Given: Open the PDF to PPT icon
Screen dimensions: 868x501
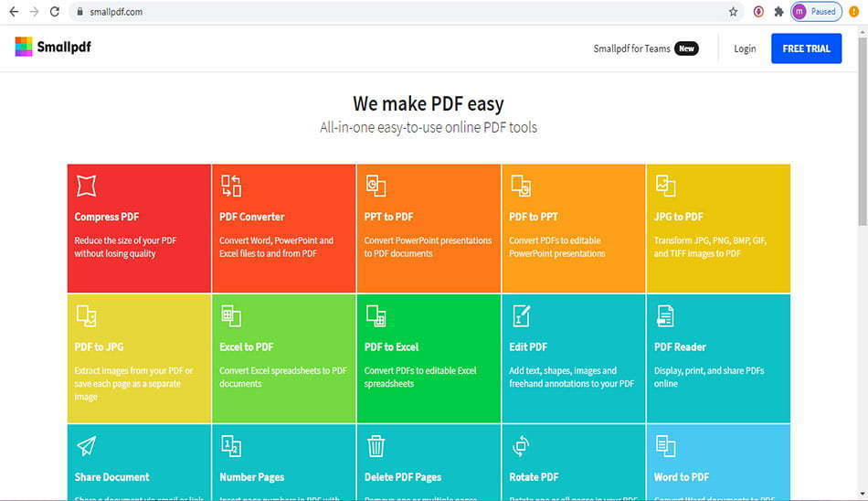Looking at the screenshot, I should coord(521,186).
